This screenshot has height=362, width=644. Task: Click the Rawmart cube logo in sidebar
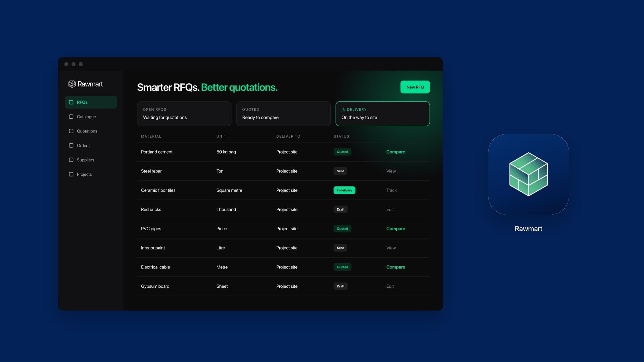pyautogui.click(x=72, y=84)
